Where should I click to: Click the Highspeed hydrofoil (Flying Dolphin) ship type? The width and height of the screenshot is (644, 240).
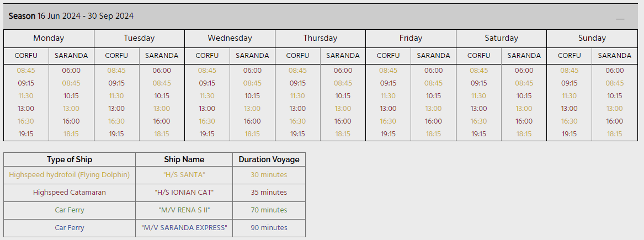click(x=70, y=175)
